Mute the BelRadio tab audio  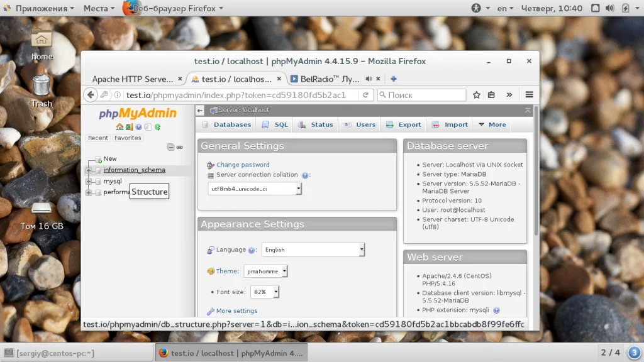coord(369,79)
